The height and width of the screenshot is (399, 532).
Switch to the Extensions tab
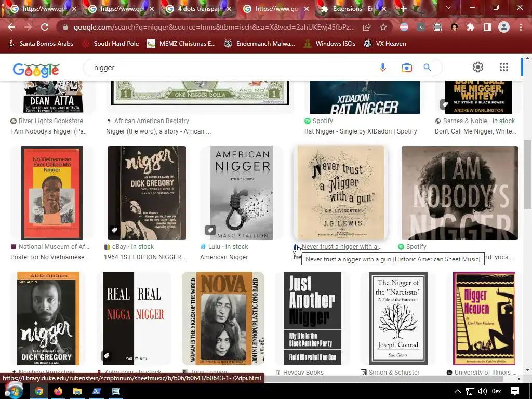click(x=353, y=9)
